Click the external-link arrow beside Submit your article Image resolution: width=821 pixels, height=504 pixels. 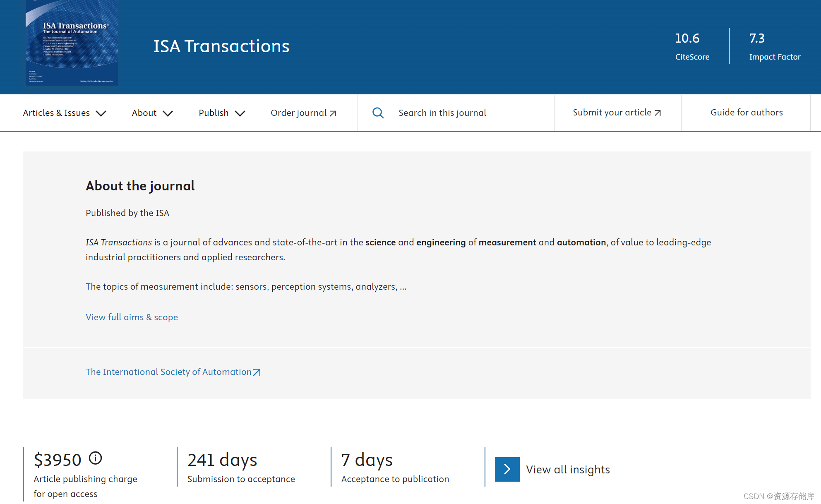658,112
